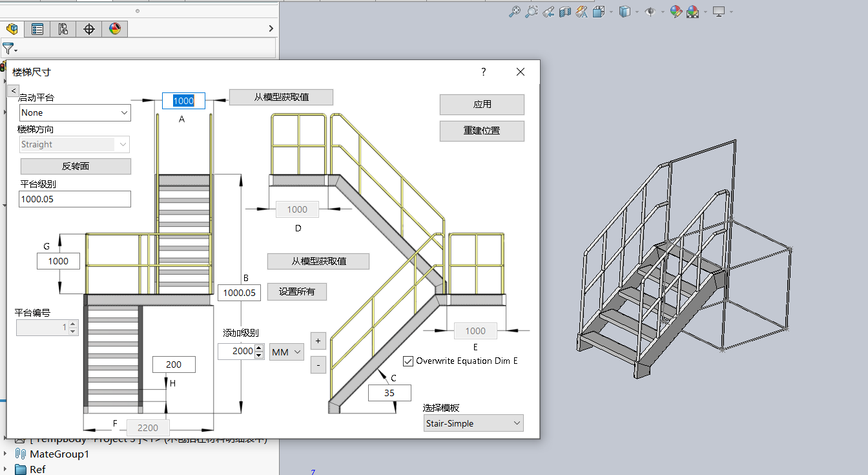The height and width of the screenshot is (475, 868).
Task: Click dimension G input field showing 1000
Action: pyautogui.click(x=59, y=261)
